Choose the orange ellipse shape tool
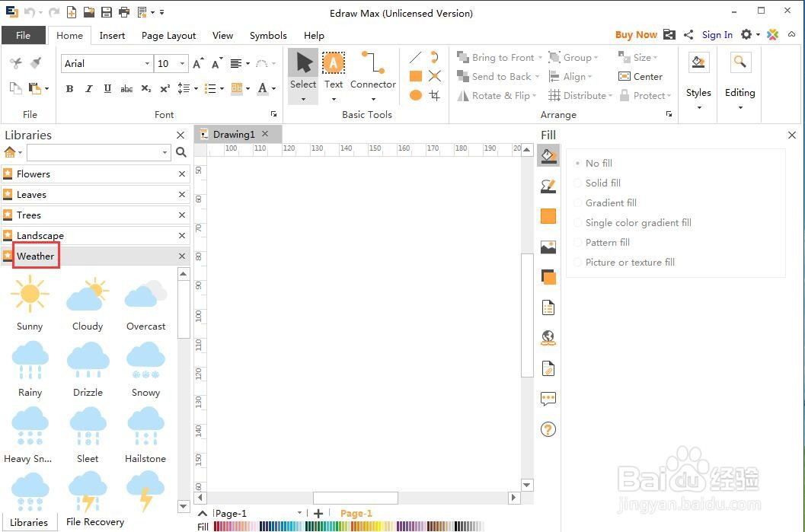 click(x=415, y=95)
